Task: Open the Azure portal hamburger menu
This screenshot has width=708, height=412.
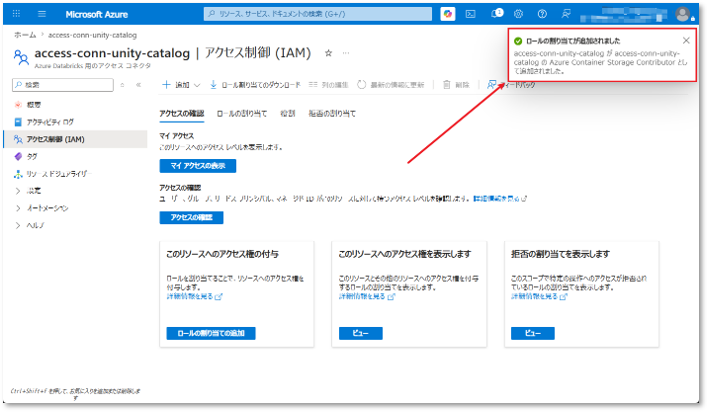Action: point(42,14)
